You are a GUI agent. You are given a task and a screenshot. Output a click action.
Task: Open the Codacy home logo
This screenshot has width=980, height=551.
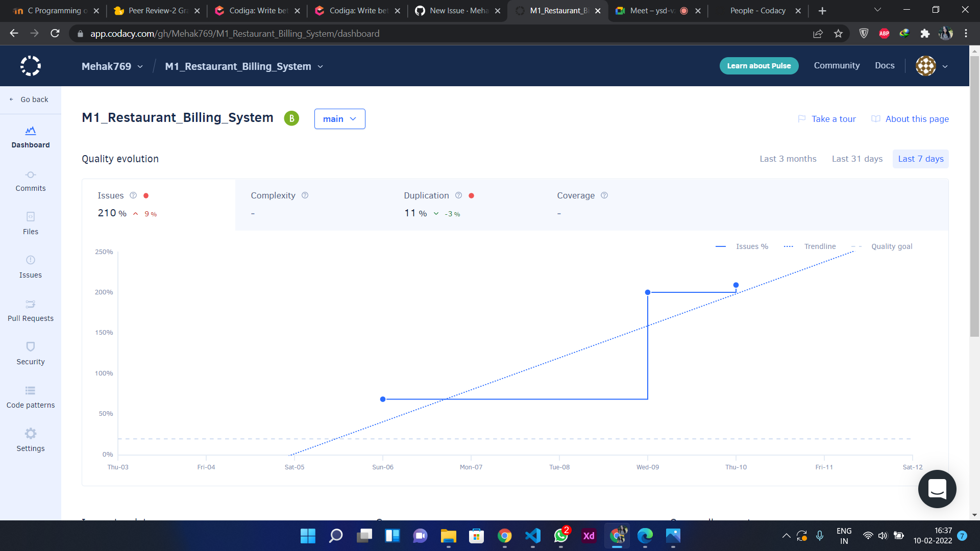pos(31,66)
